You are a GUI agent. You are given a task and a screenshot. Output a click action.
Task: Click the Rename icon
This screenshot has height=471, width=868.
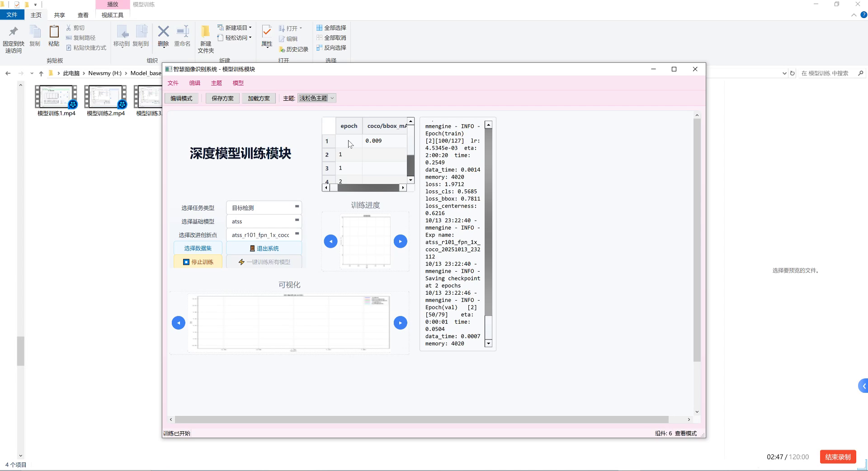coord(182,32)
